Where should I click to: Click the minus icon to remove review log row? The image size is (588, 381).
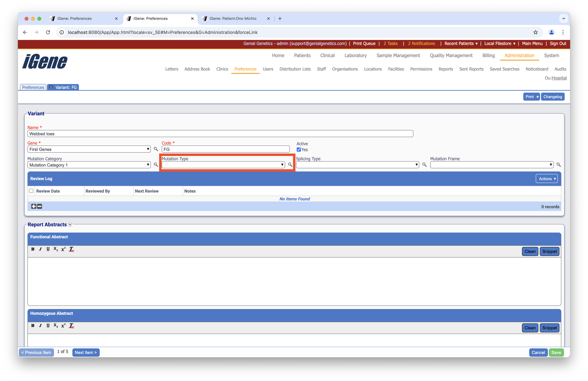[39, 206]
